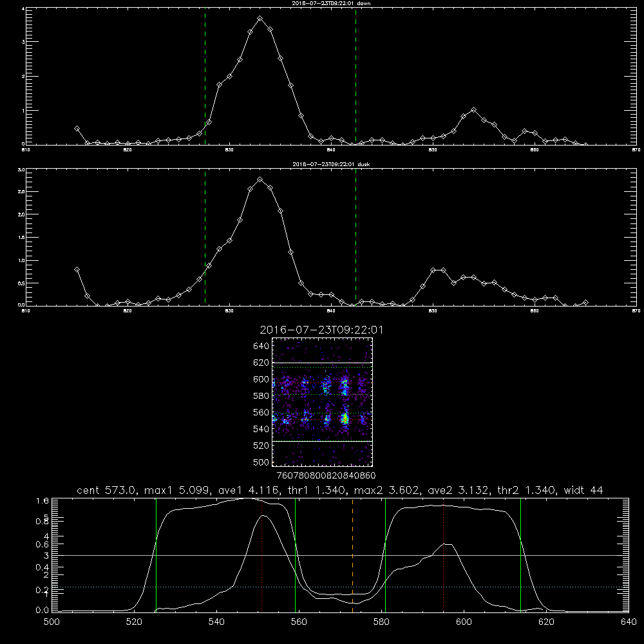Click 'cent 573.0' in the stats header

(x=107, y=490)
